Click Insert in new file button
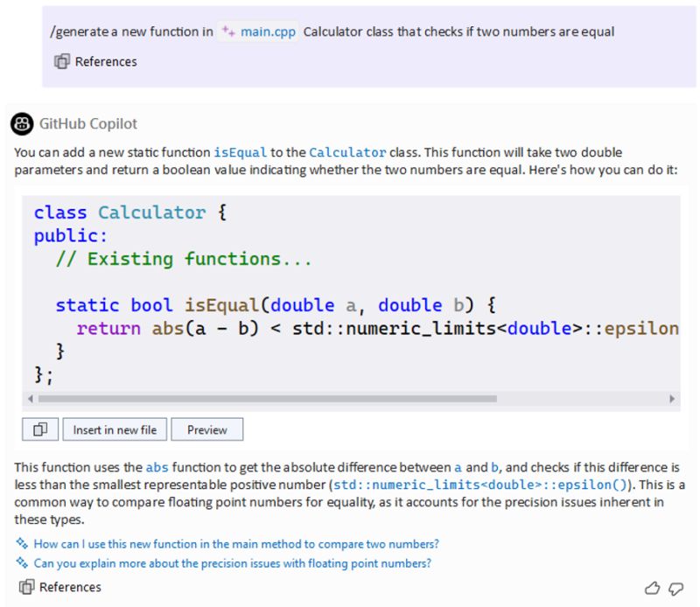The height and width of the screenshot is (607, 700). pyautogui.click(x=115, y=429)
